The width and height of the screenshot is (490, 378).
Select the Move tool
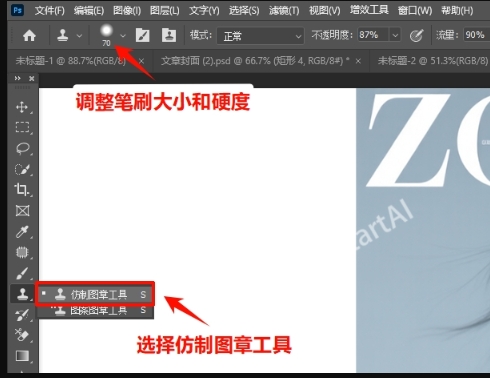(22, 107)
